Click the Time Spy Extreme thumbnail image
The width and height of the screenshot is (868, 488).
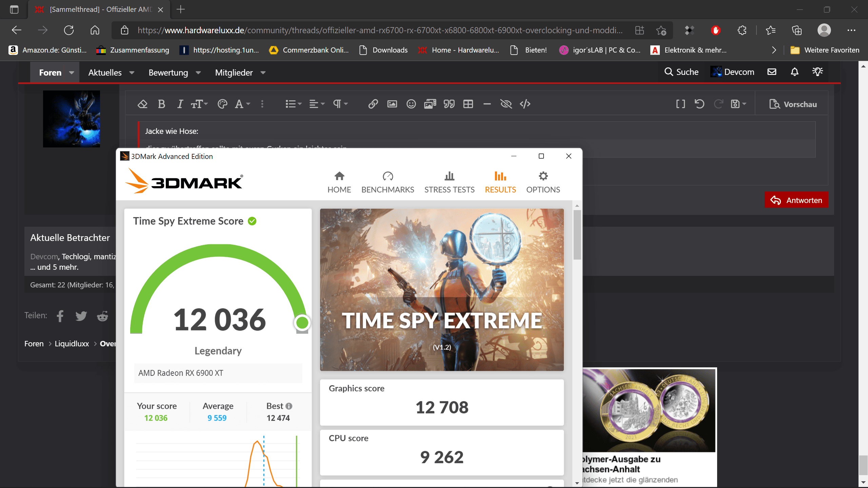click(x=442, y=290)
